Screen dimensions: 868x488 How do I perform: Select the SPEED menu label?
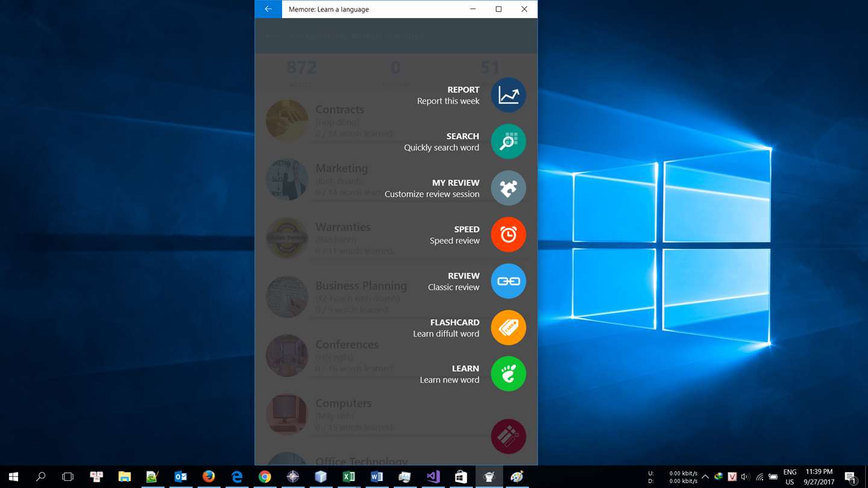467,229
